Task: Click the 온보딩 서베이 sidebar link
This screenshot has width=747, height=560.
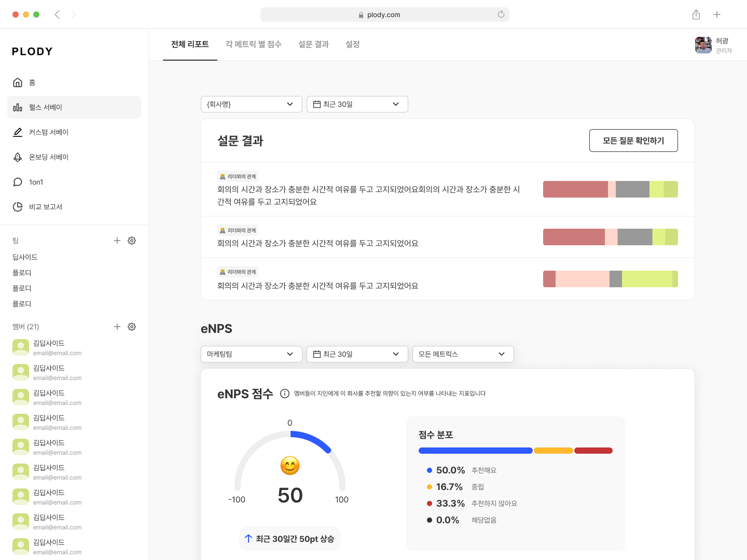Action: [74, 157]
